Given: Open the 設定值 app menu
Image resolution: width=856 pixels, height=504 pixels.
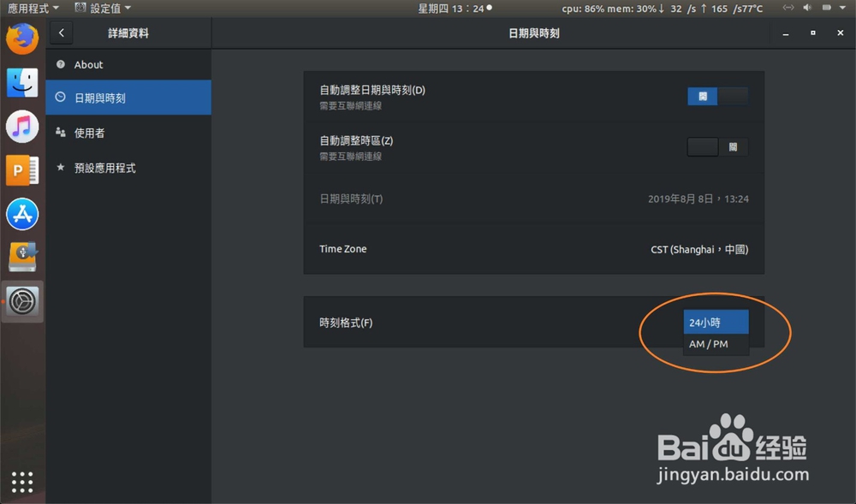Looking at the screenshot, I should pos(103,9).
